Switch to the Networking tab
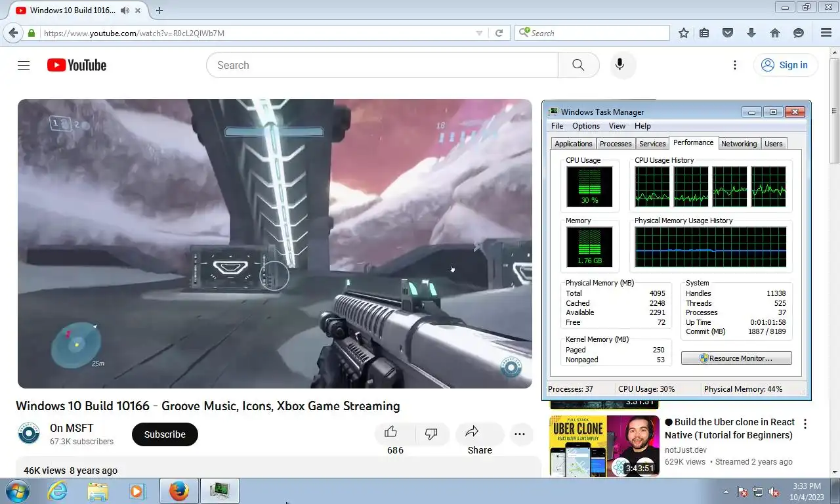The width and height of the screenshot is (840, 504). (739, 144)
